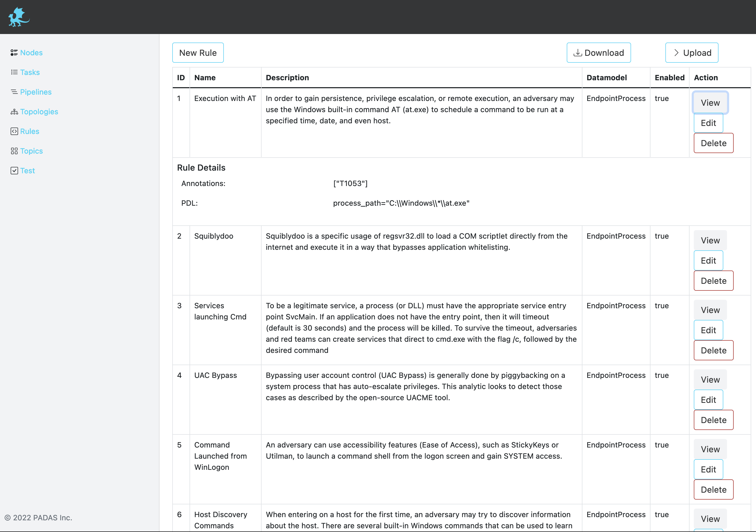Expand Squiblydoo rule details with View
Viewport: 756px width, 532px height.
tap(710, 240)
